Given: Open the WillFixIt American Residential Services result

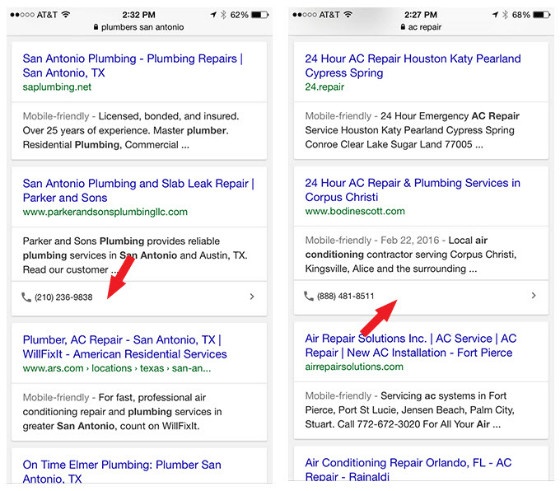Looking at the screenshot, I should [x=125, y=347].
